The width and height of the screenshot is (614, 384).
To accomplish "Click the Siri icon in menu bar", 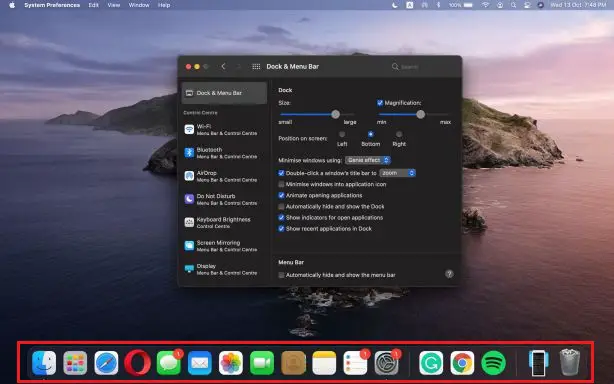I will click(x=540, y=5).
